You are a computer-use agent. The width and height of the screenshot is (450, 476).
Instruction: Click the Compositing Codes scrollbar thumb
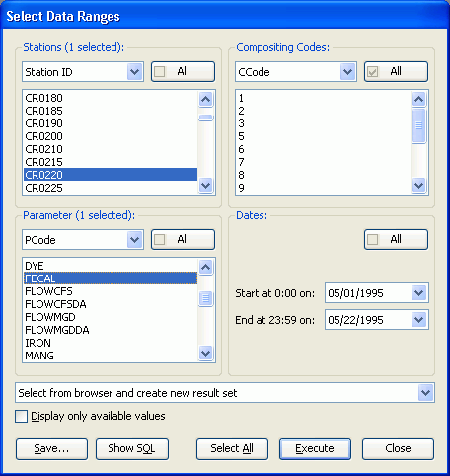tap(418, 125)
